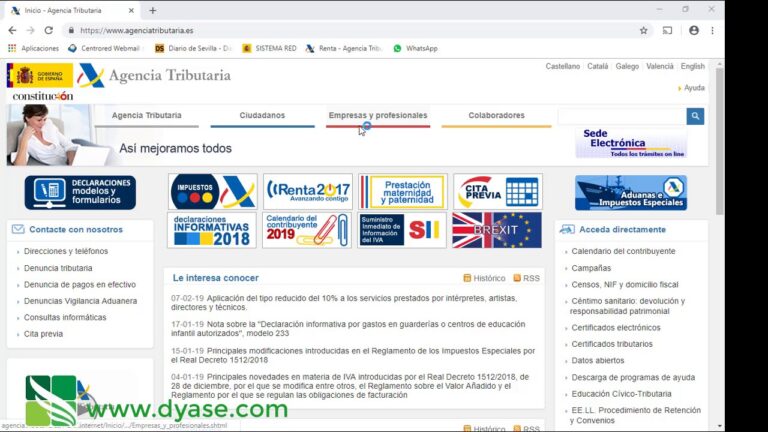
Task: Open Censos, NIF y domicilio fiscal link
Action: (624, 285)
